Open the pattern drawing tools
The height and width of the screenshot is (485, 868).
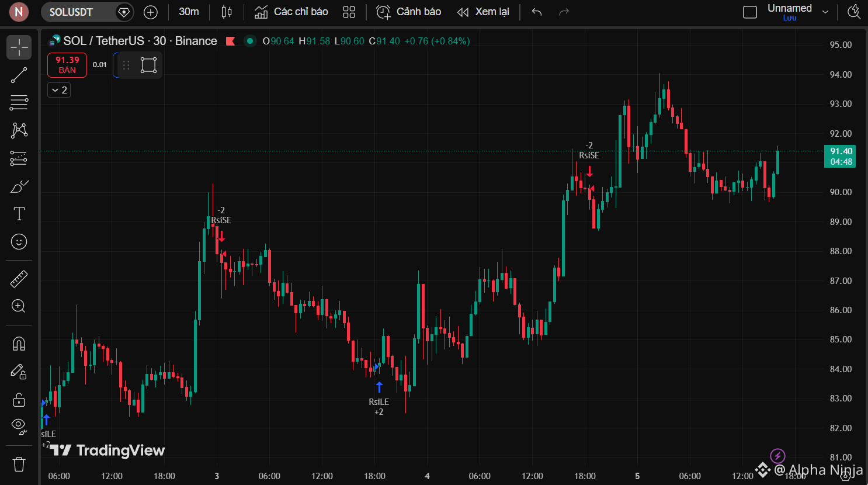tap(19, 130)
